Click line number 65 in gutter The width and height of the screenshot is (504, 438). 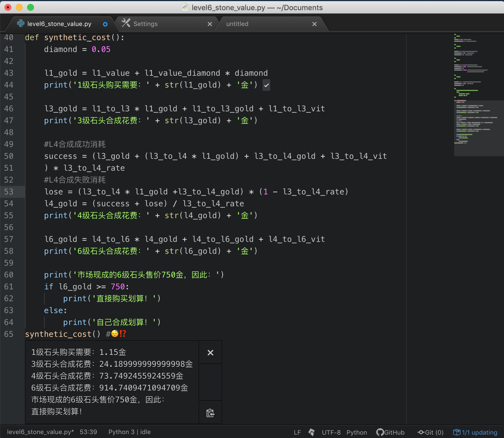click(9, 334)
